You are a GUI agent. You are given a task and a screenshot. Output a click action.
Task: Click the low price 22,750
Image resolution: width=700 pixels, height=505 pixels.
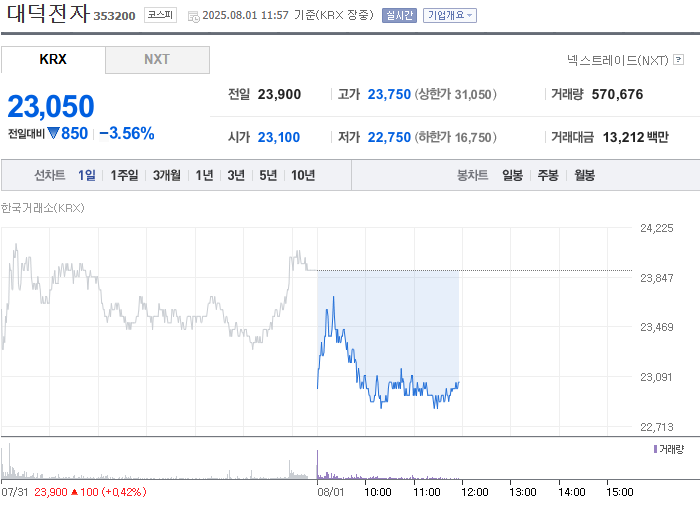click(x=389, y=137)
